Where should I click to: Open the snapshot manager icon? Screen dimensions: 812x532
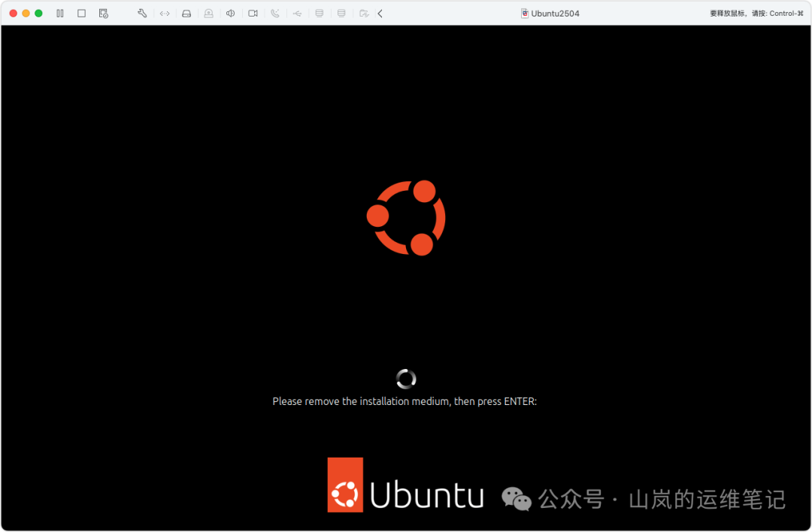click(x=104, y=14)
